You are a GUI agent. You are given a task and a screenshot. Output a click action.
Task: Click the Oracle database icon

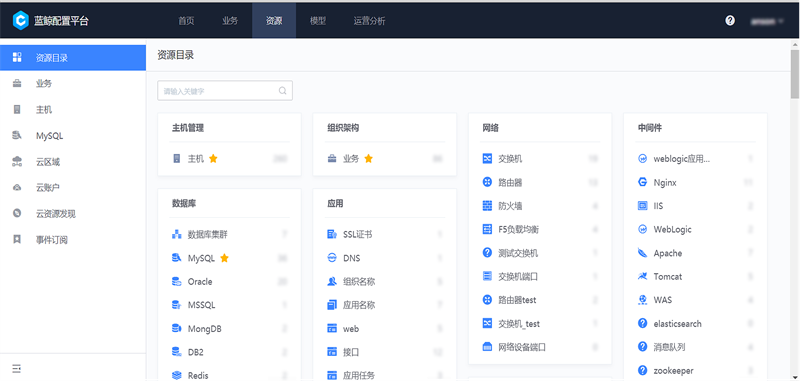(x=177, y=282)
